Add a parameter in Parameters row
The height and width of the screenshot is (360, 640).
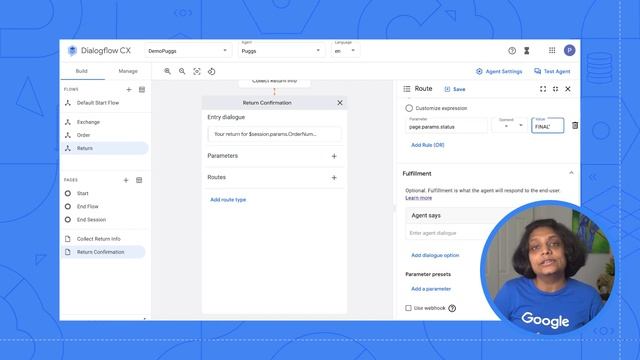point(334,156)
